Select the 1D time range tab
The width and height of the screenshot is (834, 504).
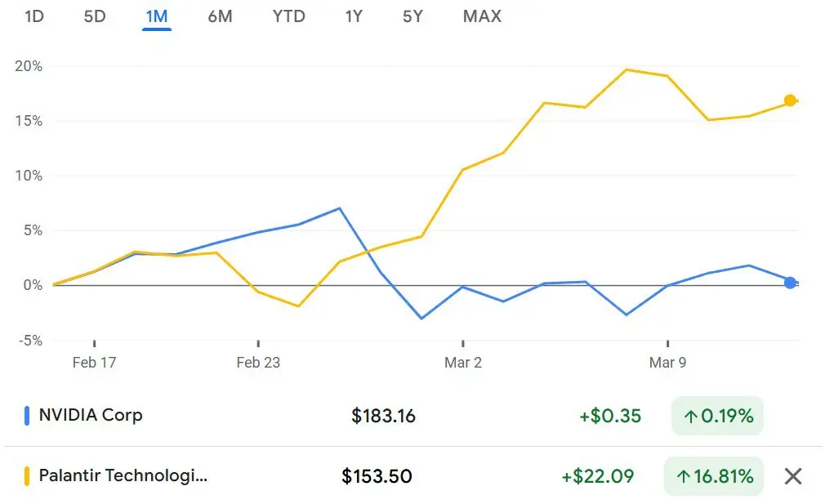[33, 16]
